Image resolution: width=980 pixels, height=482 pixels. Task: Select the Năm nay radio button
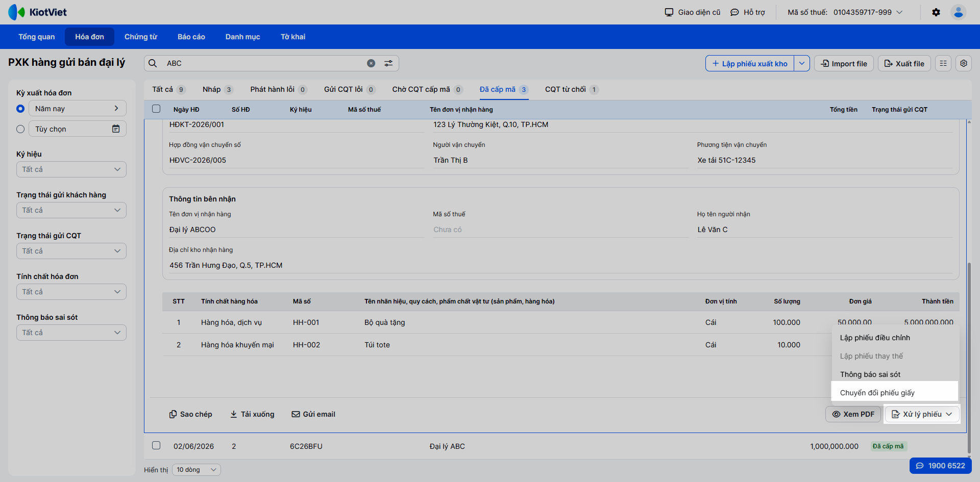point(20,109)
